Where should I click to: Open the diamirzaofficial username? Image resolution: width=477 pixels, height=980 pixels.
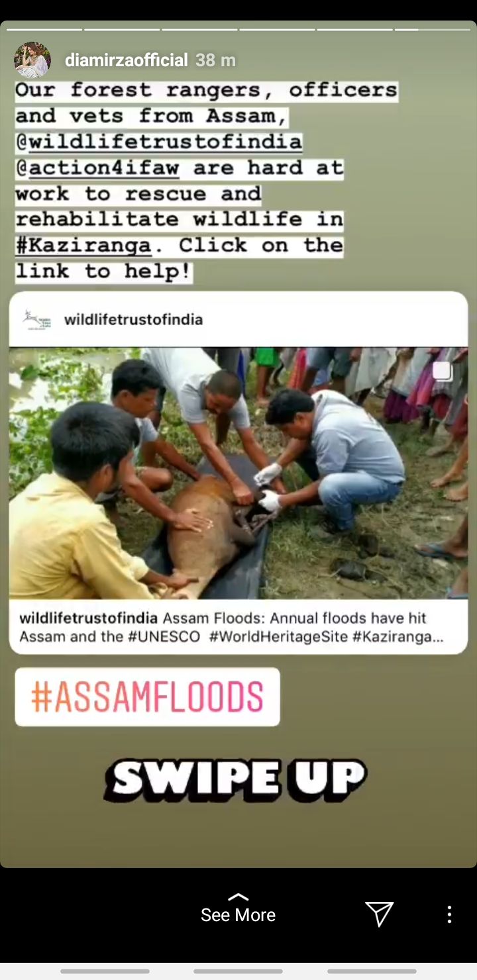(x=127, y=60)
